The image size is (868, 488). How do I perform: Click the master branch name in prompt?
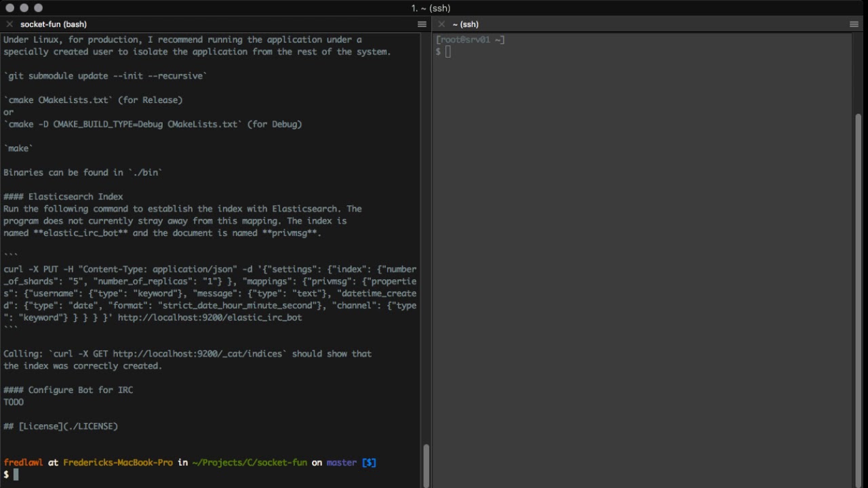(x=341, y=463)
